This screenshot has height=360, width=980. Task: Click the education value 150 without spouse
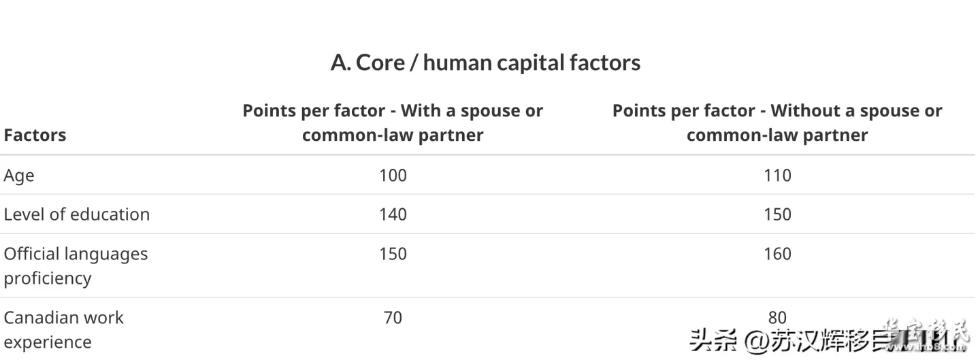[x=777, y=214]
